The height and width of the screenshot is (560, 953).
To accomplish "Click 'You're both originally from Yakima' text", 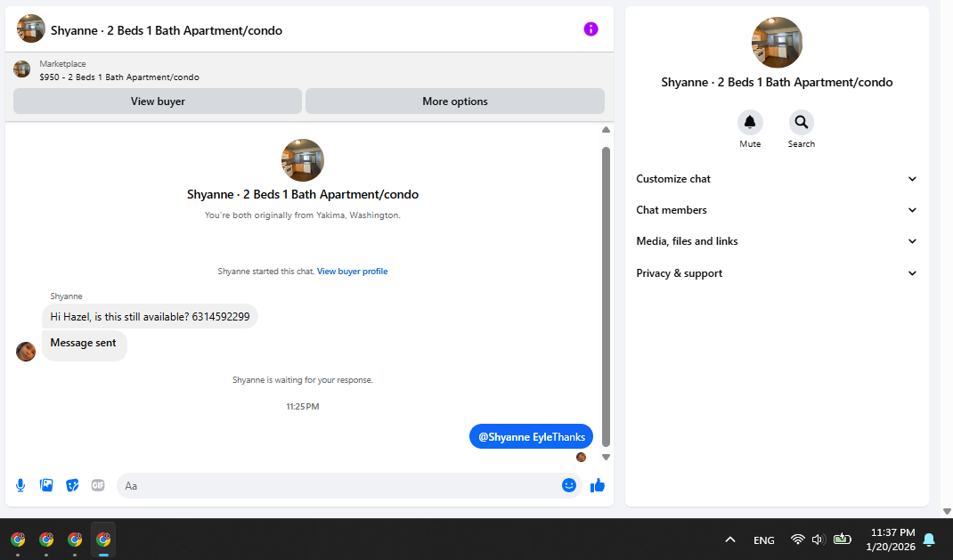I will 303,215.
